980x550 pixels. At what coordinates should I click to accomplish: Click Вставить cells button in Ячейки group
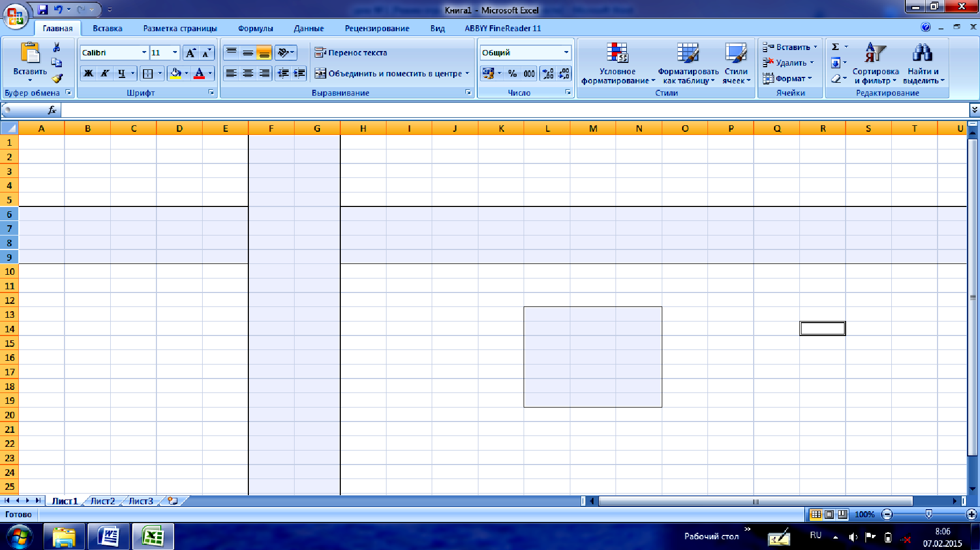point(790,47)
